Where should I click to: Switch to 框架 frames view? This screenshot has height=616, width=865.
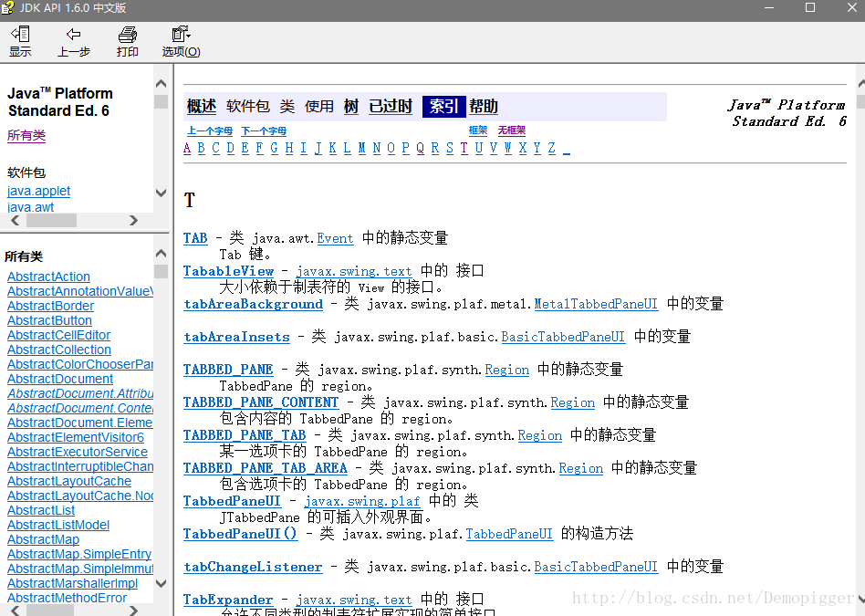[x=478, y=131]
